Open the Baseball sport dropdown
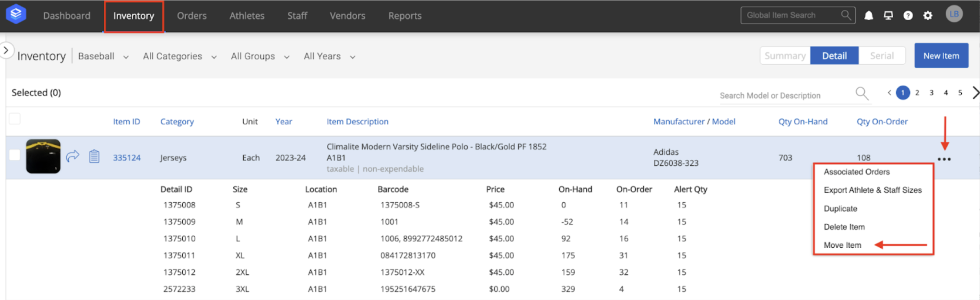This screenshot has height=300, width=980. [103, 56]
